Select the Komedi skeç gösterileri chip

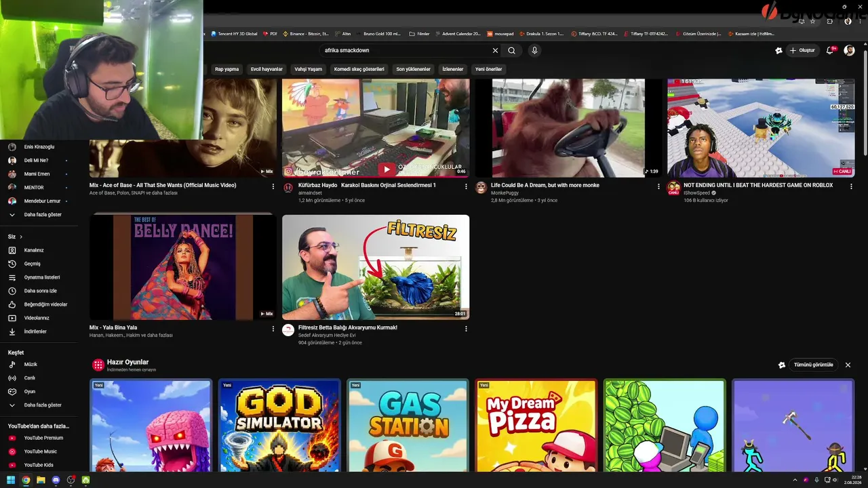tap(359, 69)
